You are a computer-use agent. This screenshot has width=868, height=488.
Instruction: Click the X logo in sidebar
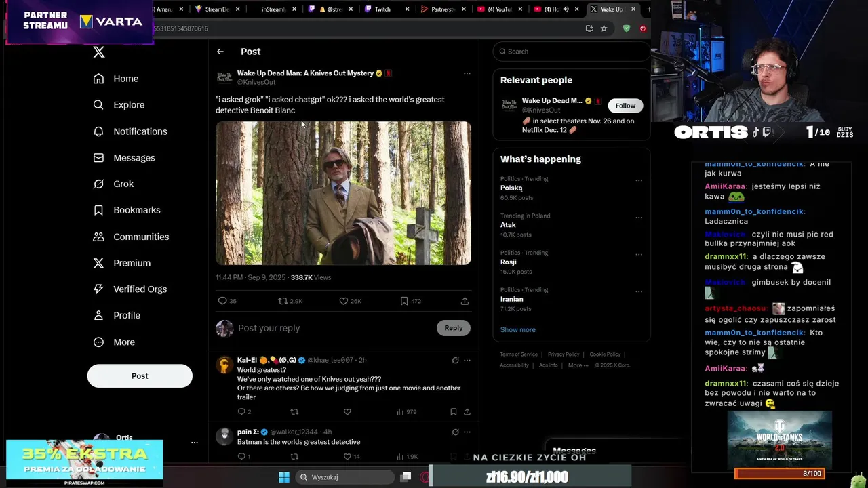99,52
